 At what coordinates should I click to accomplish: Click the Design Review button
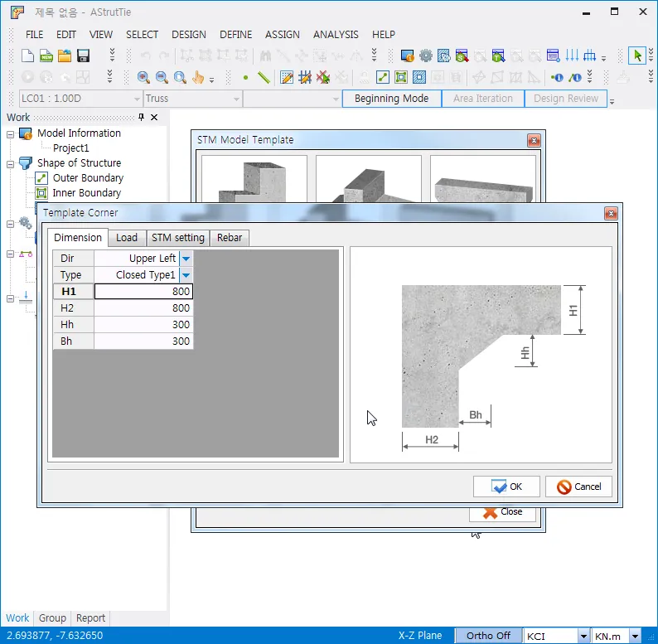point(566,99)
